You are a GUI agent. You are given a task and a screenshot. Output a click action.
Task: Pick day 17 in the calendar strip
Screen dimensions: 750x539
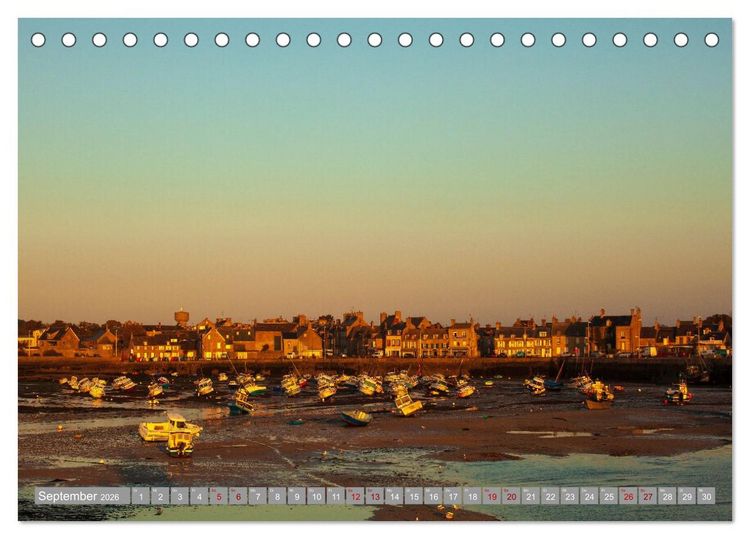click(x=453, y=496)
